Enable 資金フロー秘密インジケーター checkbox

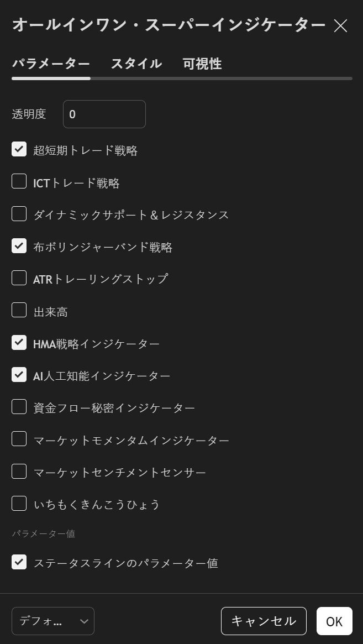(19, 407)
